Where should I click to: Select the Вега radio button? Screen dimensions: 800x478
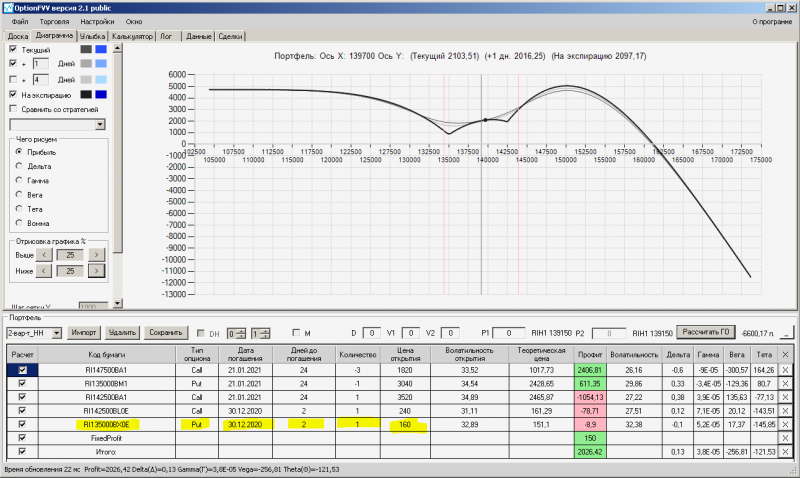(x=19, y=194)
